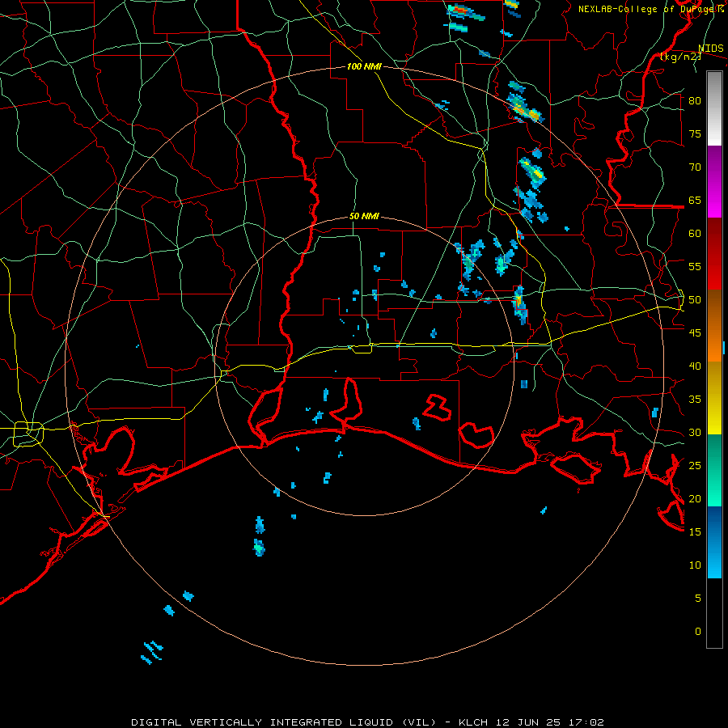Click the 65 value on the color scale
Viewport: 728px width, 728px height.
[x=695, y=200]
